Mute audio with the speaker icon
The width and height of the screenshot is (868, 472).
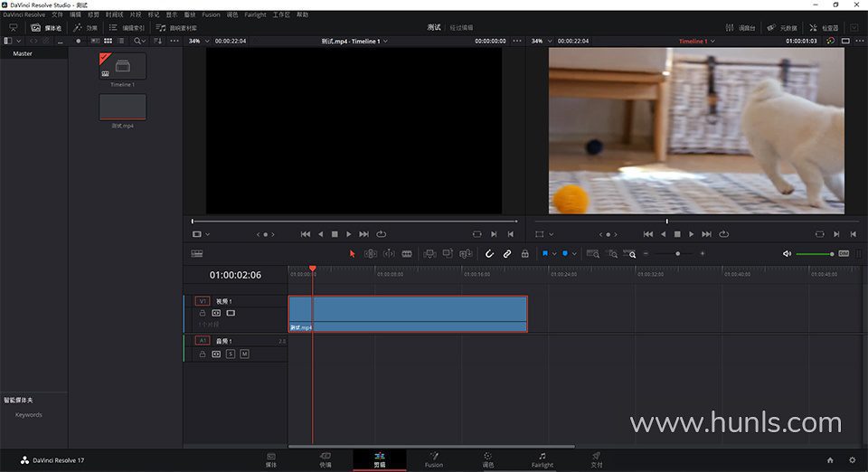[x=787, y=254]
